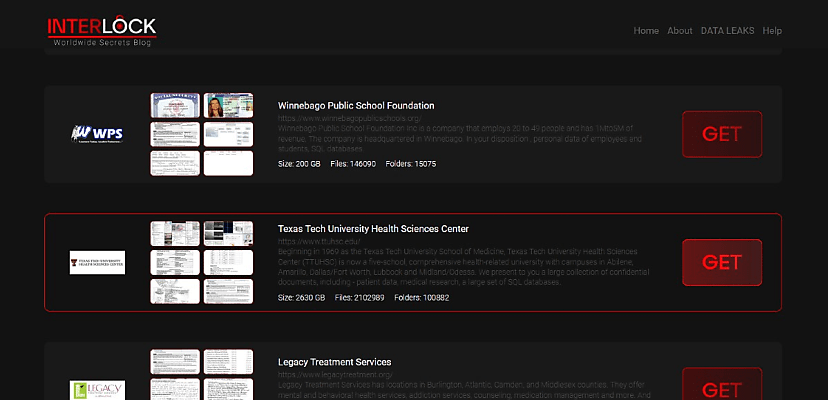The width and height of the screenshot is (828, 400).
Task: Click the Texas Tech University Health Sciences Center logo
Action: [x=97, y=263]
